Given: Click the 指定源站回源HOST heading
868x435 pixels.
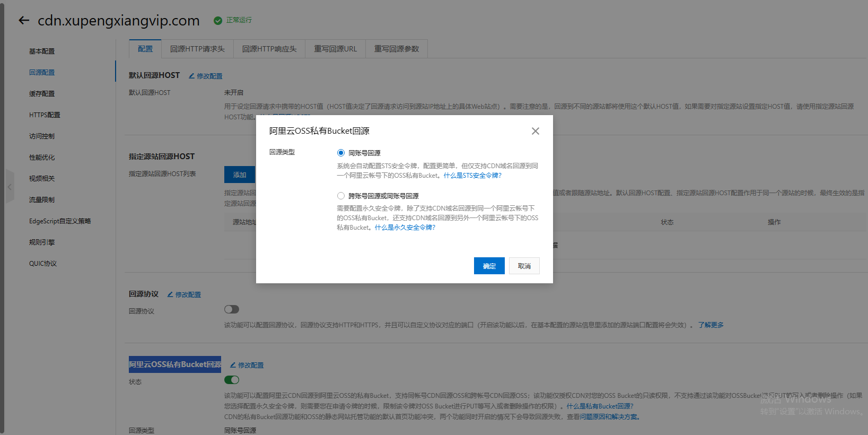Looking at the screenshot, I should point(162,156).
